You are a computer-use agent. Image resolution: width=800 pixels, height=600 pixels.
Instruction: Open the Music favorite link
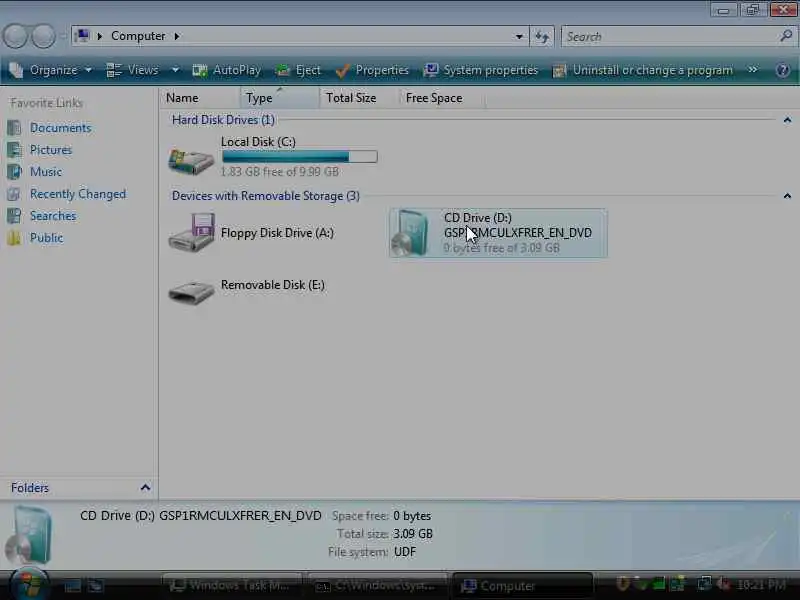point(46,171)
